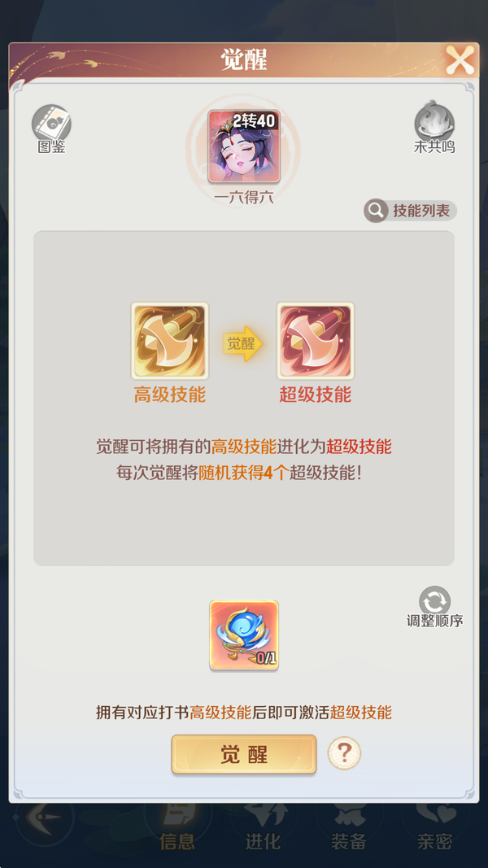Tap the pet avatar labeled 2转40
Viewport: 488px width, 868px height.
[244, 146]
